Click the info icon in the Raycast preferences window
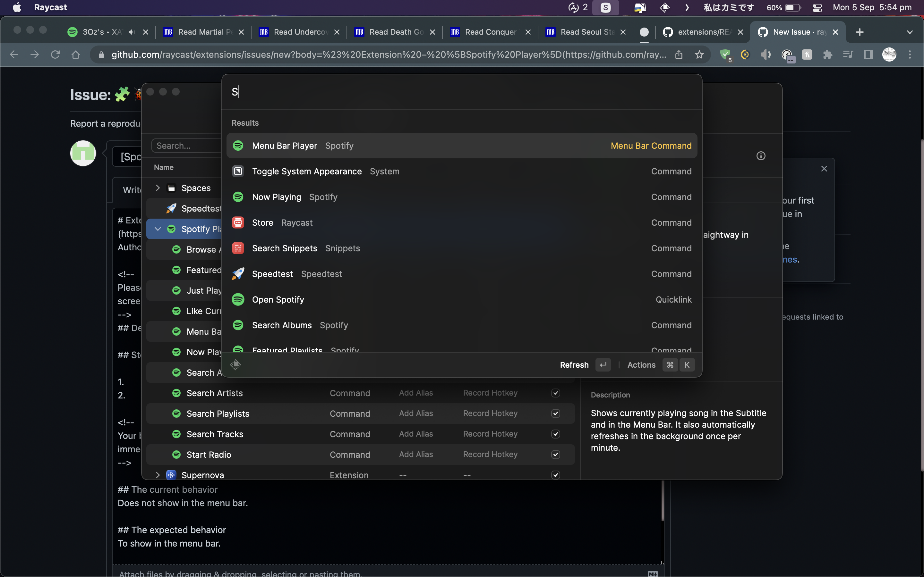 pos(761,156)
